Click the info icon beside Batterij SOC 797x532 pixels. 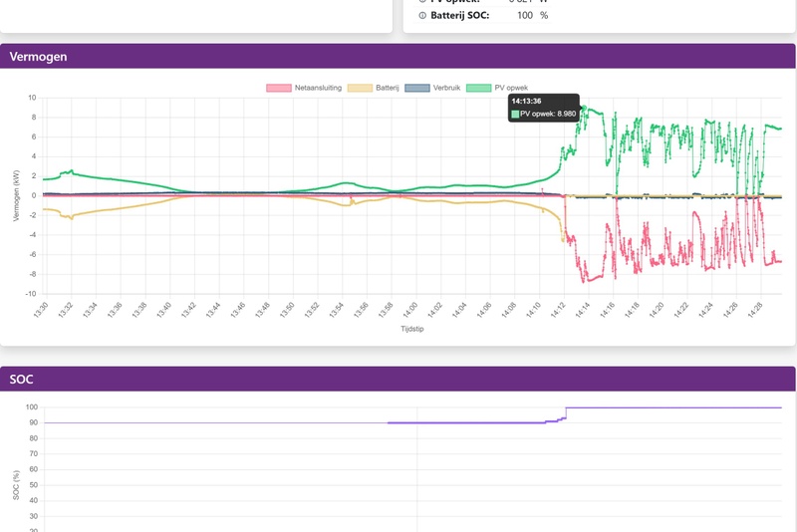tap(422, 15)
